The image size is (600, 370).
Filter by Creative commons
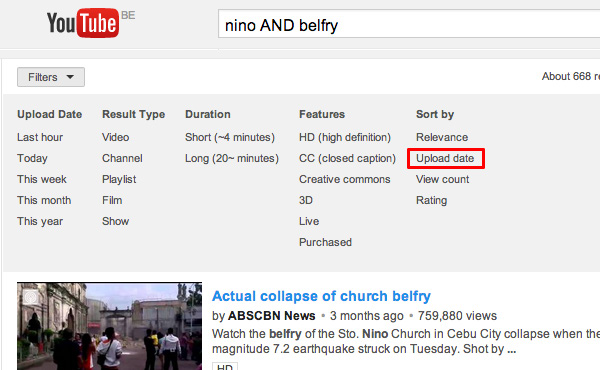pyautogui.click(x=344, y=179)
